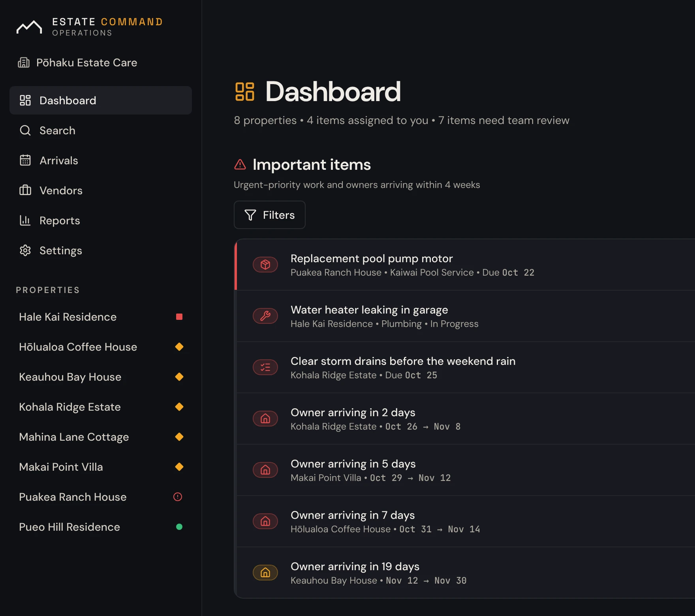Screen dimensions: 695x616
Task: Open Settings from the sidebar
Action: [101, 250]
